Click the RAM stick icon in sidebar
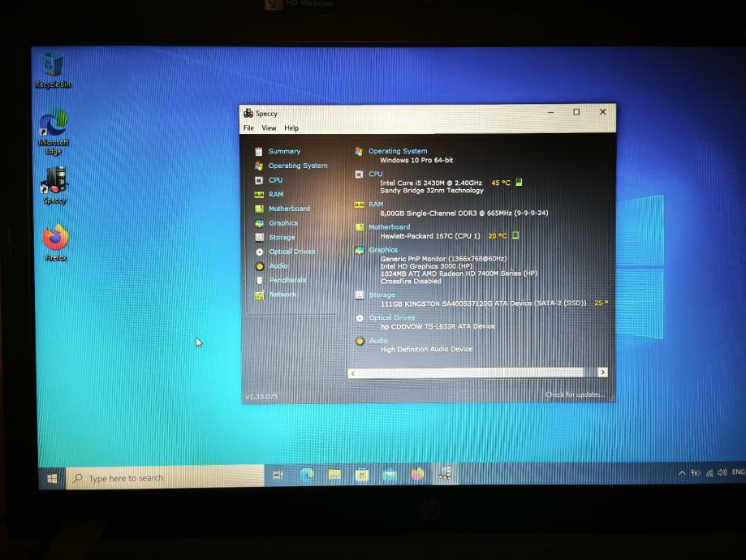Image resolution: width=746 pixels, height=560 pixels. coord(259,195)
